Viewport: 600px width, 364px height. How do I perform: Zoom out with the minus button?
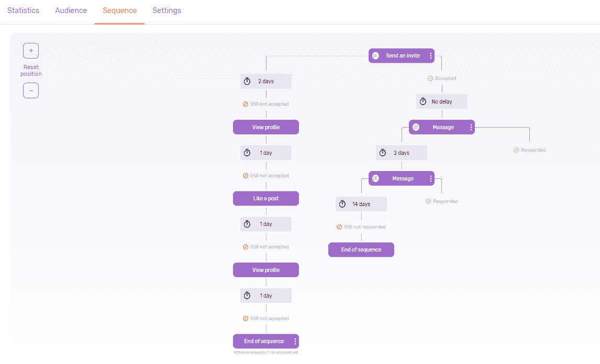pyautogui.click(x=31, y=90)
